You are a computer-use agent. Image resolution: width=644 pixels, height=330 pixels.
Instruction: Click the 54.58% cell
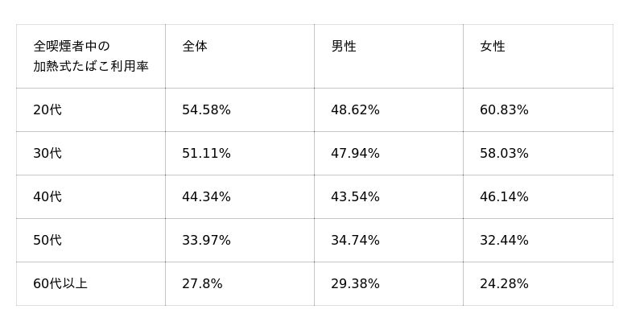click(x=206, y=110)
